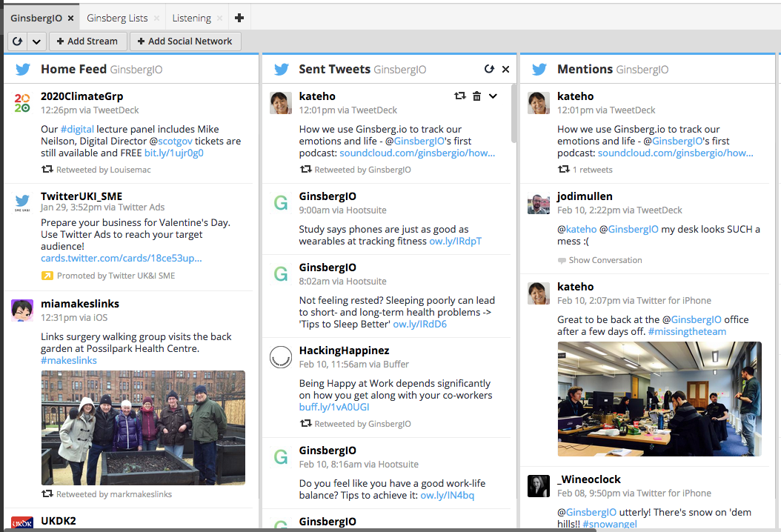Click the #makeslinks hashtag
The height and width of the screenshot is (532, 781).
(x=69, y=360)
